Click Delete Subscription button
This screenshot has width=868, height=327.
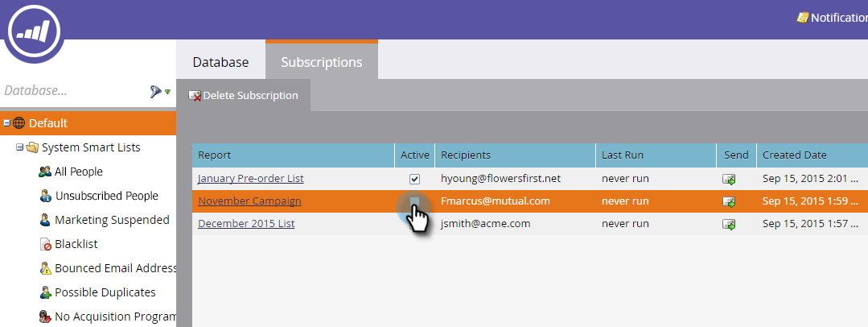click(x=243, y=96)
